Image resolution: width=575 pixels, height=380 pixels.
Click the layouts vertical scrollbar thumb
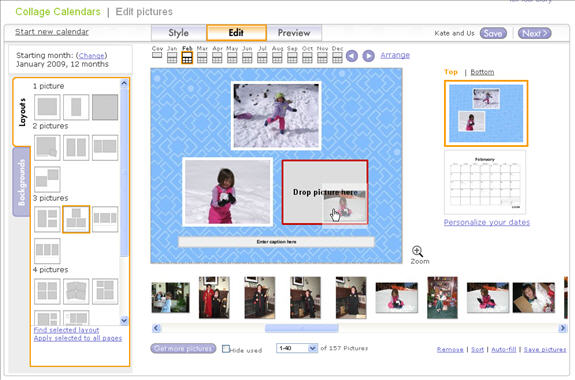click(x=124, y=172)
